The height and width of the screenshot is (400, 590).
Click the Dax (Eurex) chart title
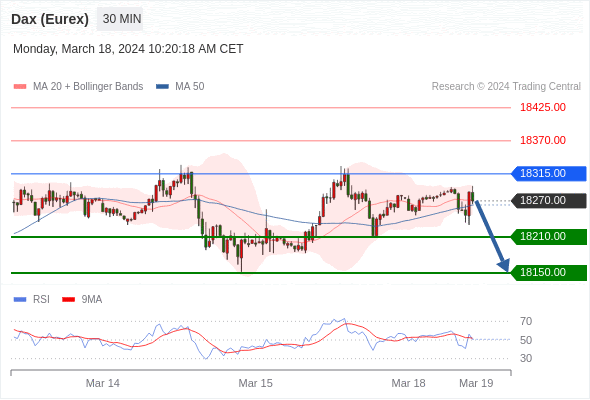(x=50, y=19)
